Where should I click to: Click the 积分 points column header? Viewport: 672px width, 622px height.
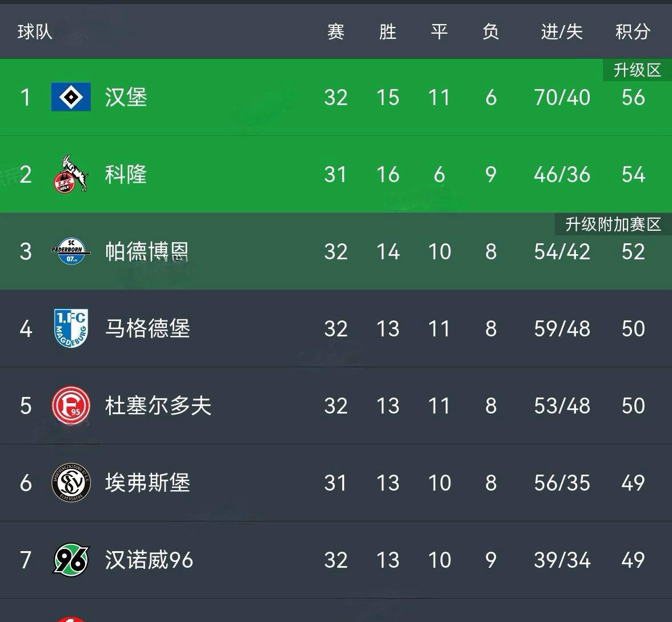[x=633, y=32]
